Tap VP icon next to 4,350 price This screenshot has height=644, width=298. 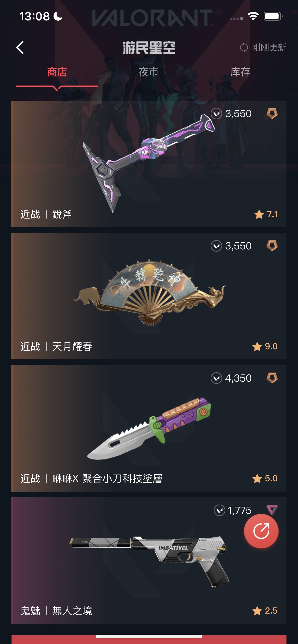coord(216,378)
